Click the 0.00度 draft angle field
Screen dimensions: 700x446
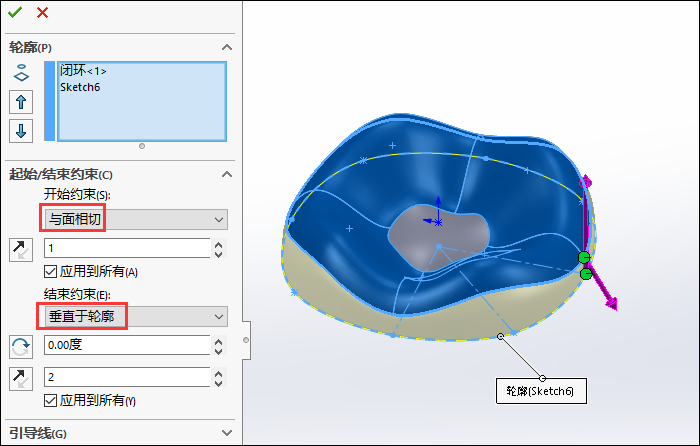coord(127,345)
